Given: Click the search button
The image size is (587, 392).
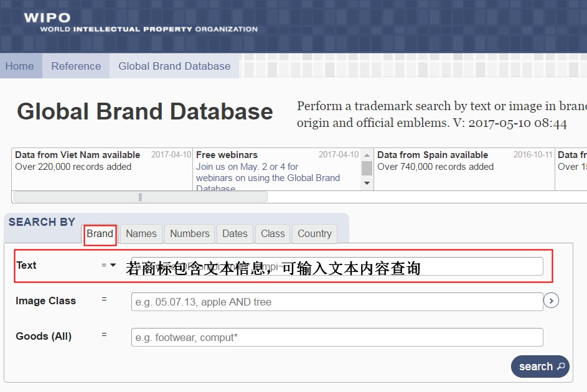Looking at the screenshot, I should [540, 366].
